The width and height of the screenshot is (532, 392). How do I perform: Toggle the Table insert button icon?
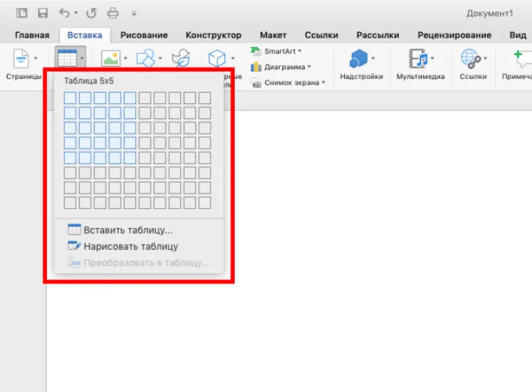[x=67, y=58]
